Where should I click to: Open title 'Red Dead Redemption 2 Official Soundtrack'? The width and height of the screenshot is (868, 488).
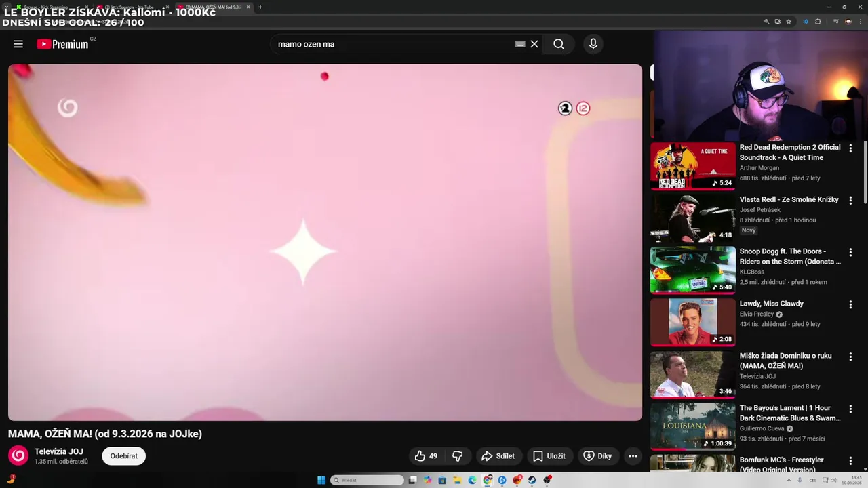click(790, 152)
